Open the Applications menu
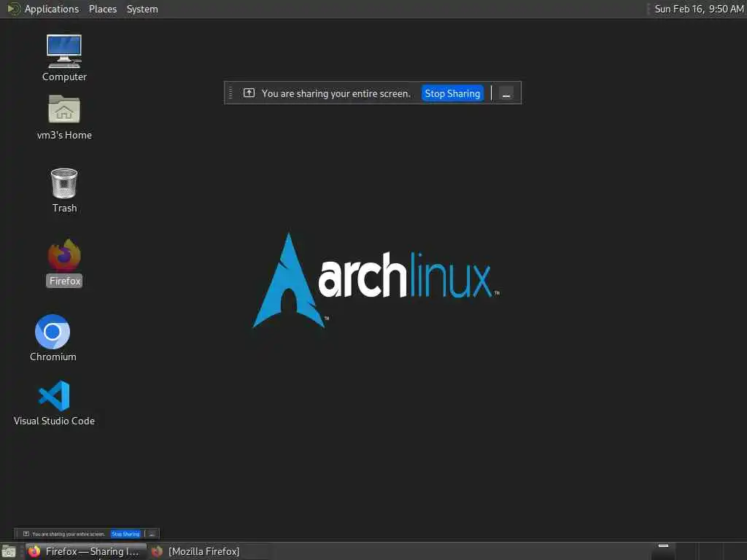Image resolution: width=747 pixels, height=560 pixels. (x=52, y=9)
